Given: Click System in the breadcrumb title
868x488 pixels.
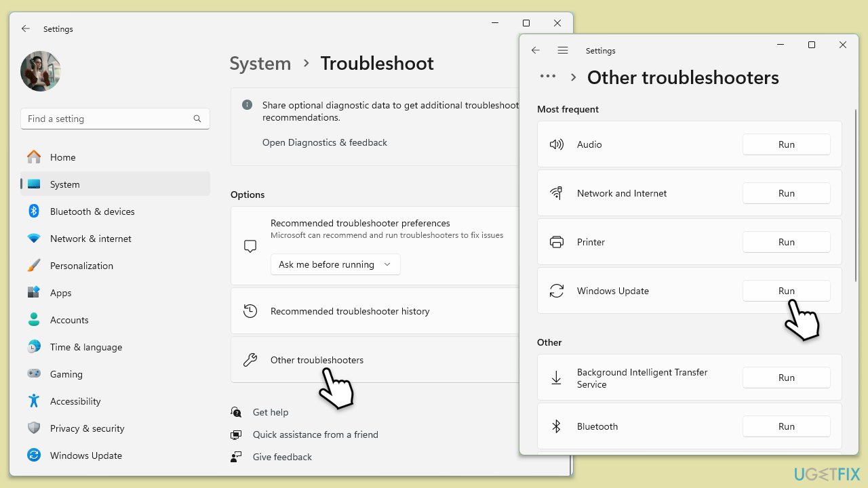Looking at the screenshot, I should (260, 63).
